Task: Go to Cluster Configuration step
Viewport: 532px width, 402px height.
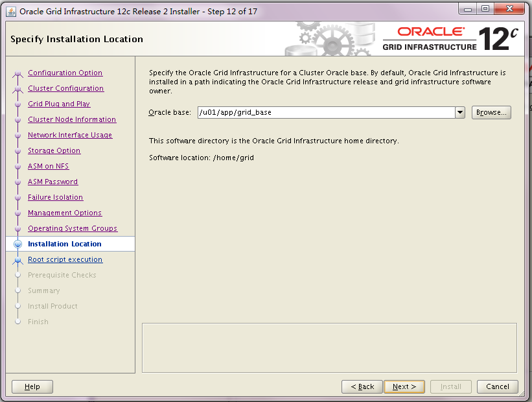Action: tap(65, 88)
